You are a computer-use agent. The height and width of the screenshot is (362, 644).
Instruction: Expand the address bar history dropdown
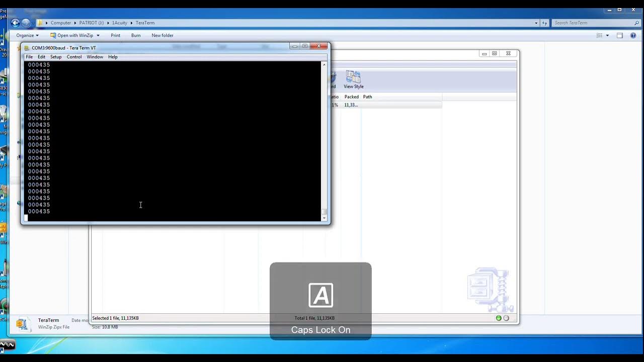pos(536,23)
